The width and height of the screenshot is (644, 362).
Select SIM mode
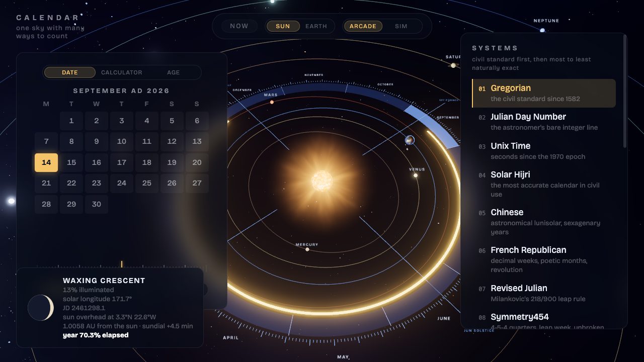point(401,26)
